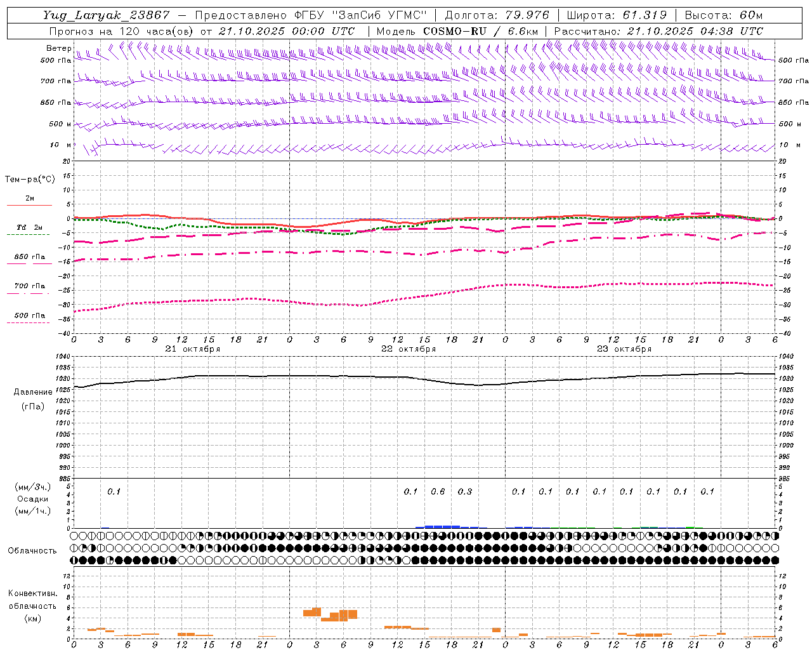Click the 'Прогноз на 120 часа(ов)' forecast header text
This screenshot has width=812, height=650.
pyautogui.click(x=122, y=31)
